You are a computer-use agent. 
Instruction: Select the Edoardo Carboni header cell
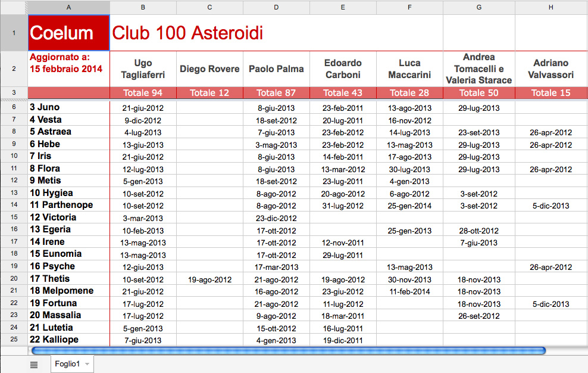(x=343, y=69)
